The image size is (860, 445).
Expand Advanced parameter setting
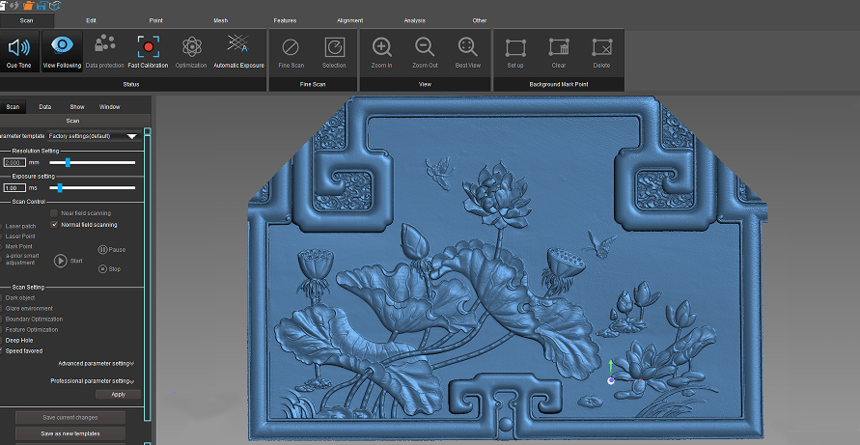pos(96,363)
